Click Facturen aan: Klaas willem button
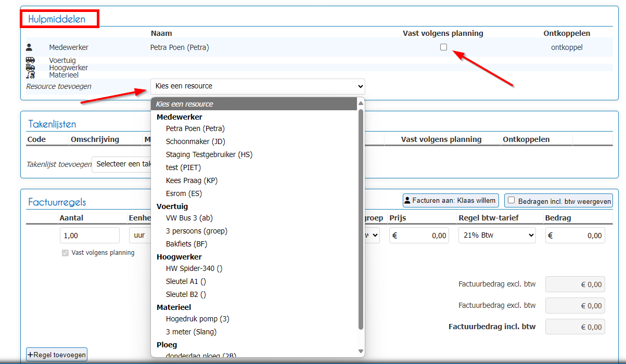 tap(451, 200)
